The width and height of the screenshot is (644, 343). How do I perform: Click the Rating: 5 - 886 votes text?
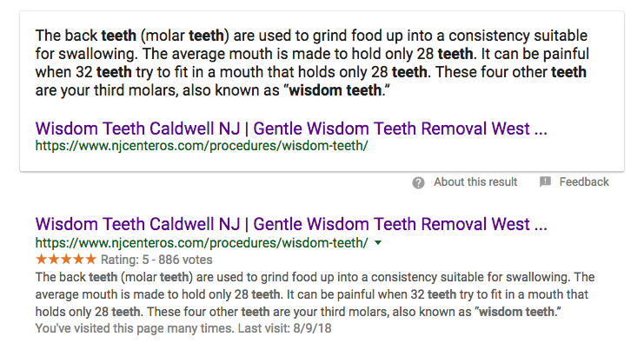(156, 260)
